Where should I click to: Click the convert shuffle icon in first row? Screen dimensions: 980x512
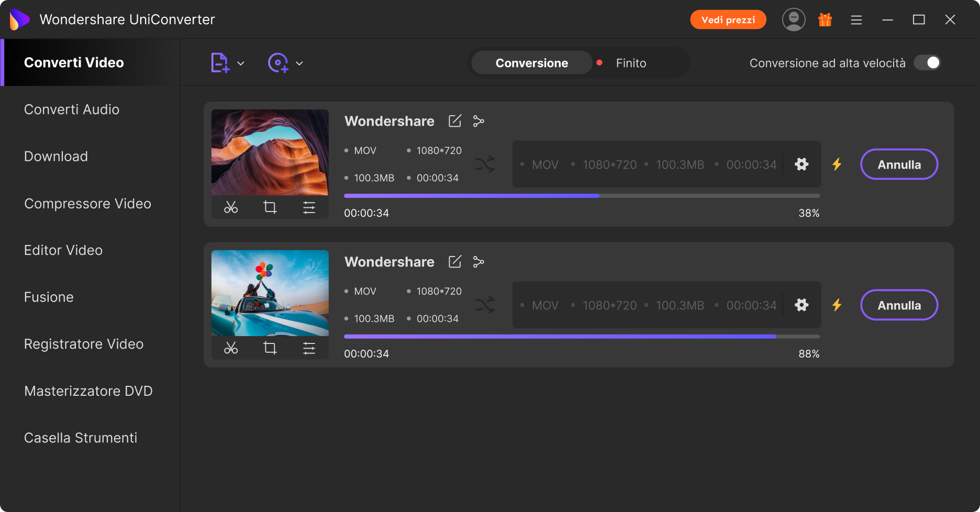(485, 164)
